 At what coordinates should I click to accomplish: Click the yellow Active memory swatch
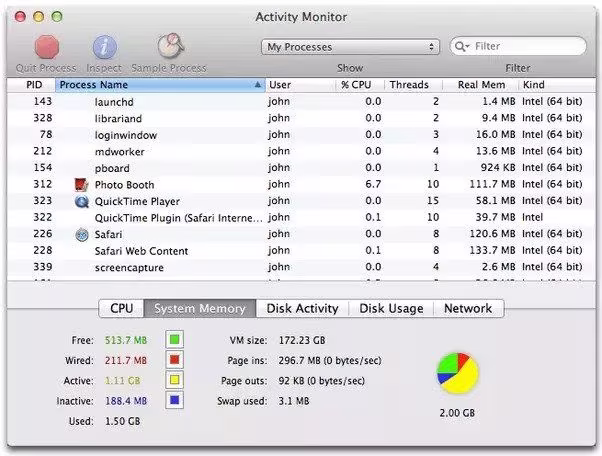[x=174, y=380]
